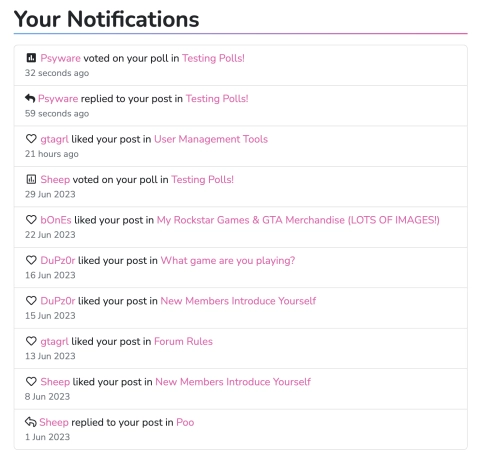
Task: Select the 21 hours ago notification timestamp
Action: click(x=52, y=154)
